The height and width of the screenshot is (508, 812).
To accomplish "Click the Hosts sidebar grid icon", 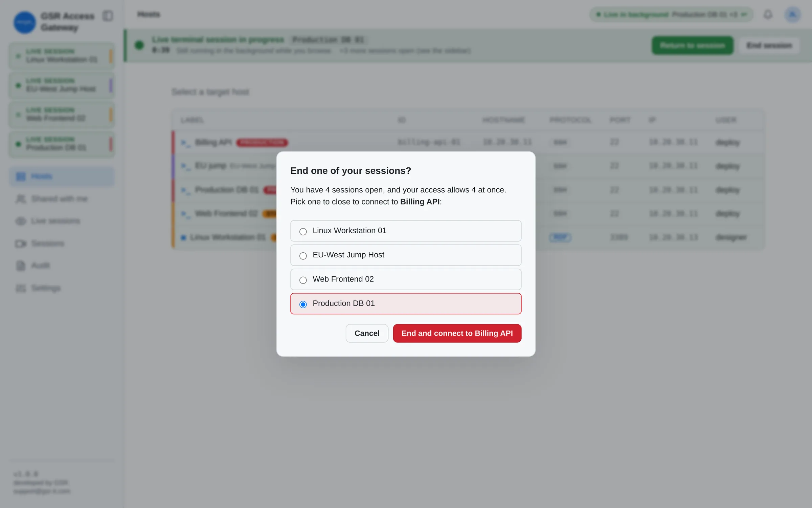I will click(x=21, y=176).
